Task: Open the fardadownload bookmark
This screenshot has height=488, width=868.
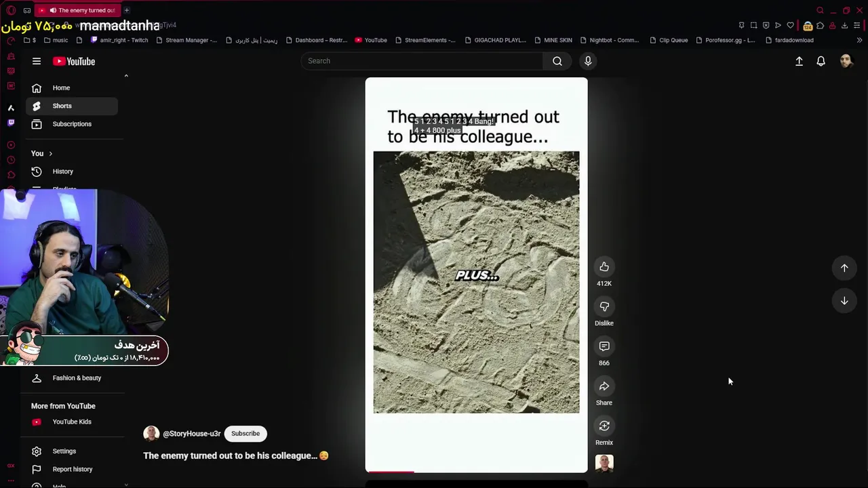Action: 789,40
